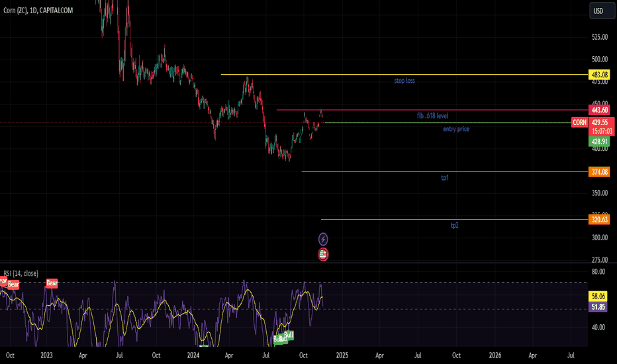Click the 15:07:03 countdown timer label
Viewport: 617px width, 364px height.
[602, 131]
